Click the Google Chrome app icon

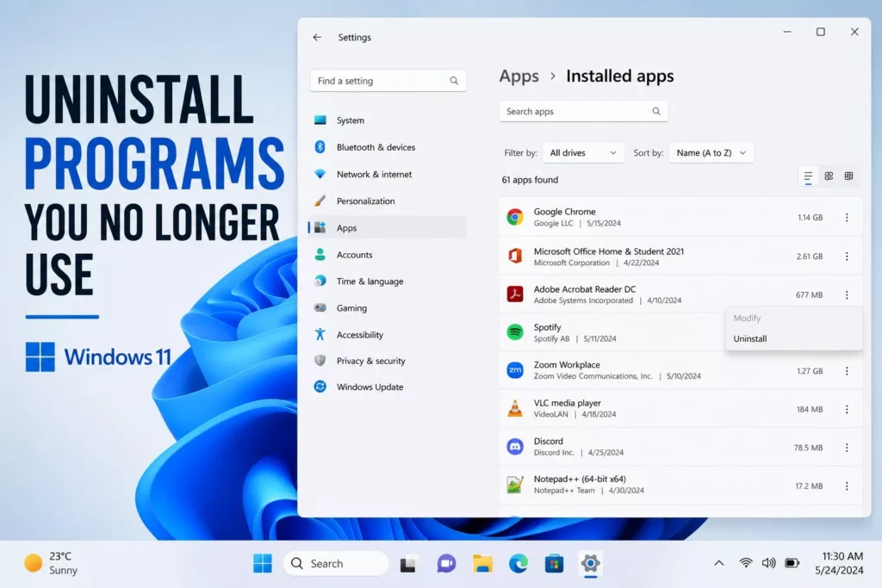[x=515, y=217]
